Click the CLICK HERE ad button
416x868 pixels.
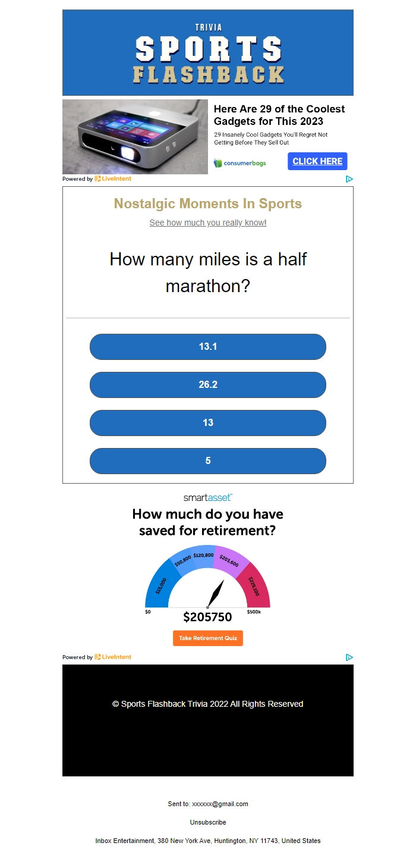coord(317,161)
